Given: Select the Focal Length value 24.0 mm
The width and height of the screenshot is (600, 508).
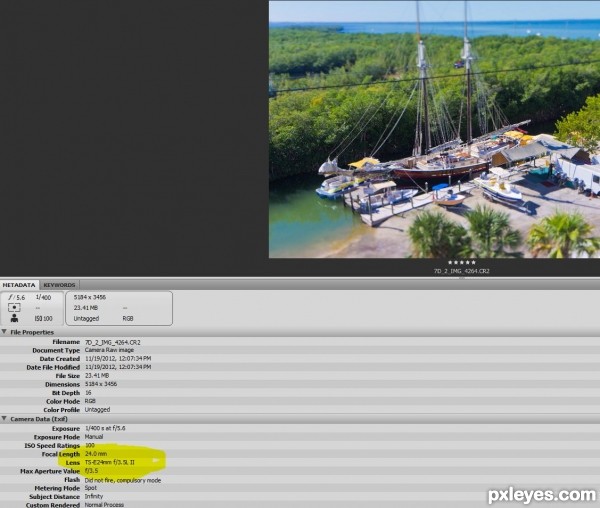Looking at the screenshot, I should (x=96, y=454).
